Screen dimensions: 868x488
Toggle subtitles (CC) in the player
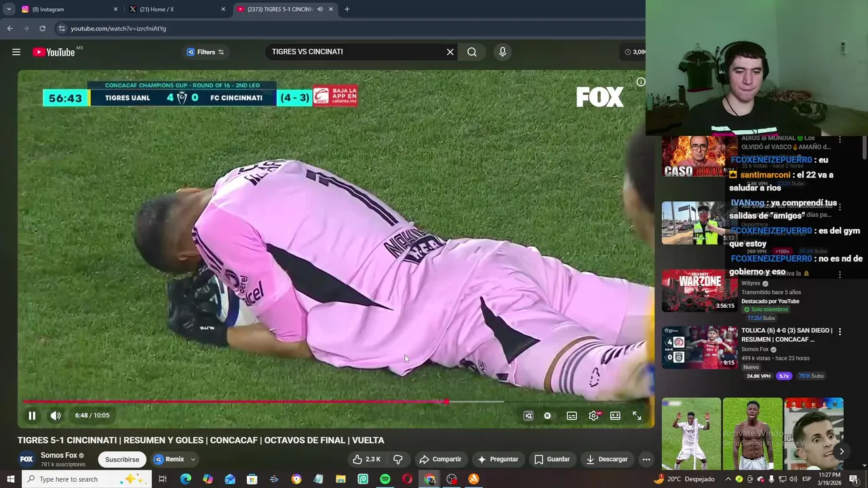coord(572,415)
